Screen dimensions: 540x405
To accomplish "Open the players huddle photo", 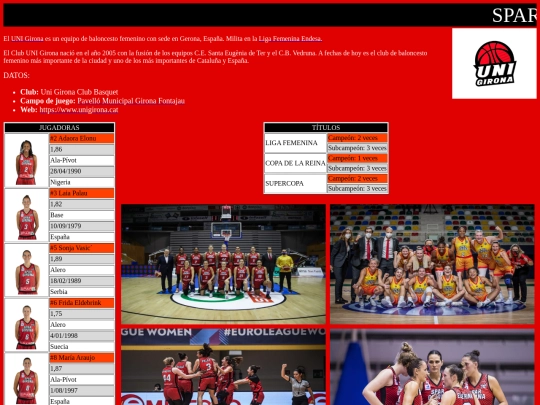I will pyautogui.click(x=432, y=367).
